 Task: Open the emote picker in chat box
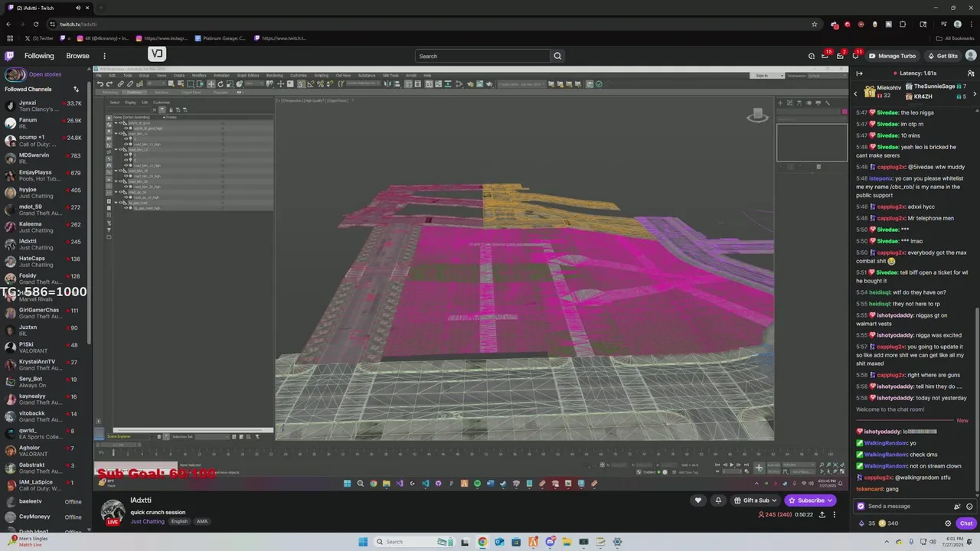(x=970, y=506)
